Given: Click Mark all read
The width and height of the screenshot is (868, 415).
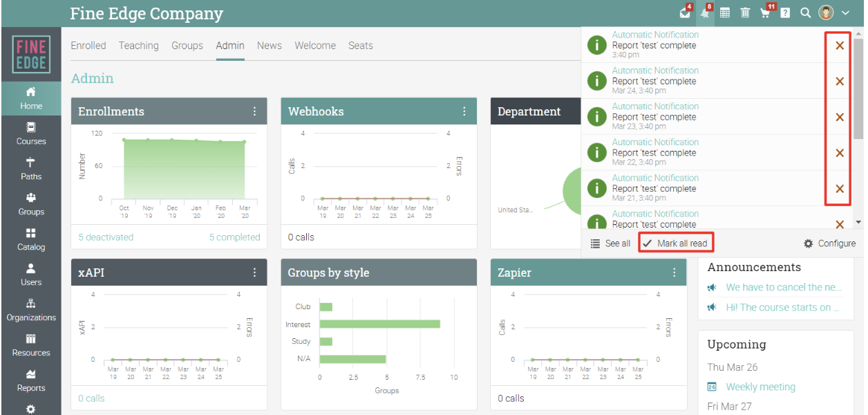Looking at the screenshot, I should point(675,243).
